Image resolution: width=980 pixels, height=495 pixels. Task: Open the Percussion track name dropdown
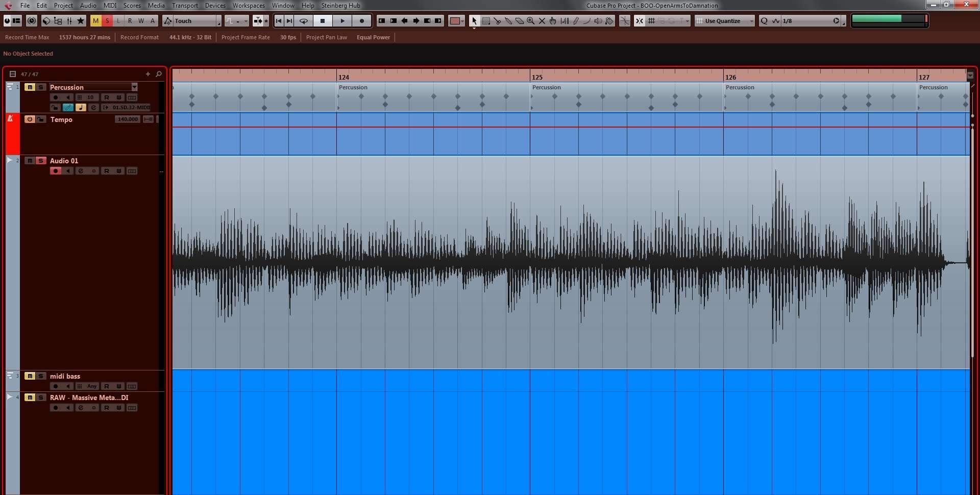tap(134, 87)
